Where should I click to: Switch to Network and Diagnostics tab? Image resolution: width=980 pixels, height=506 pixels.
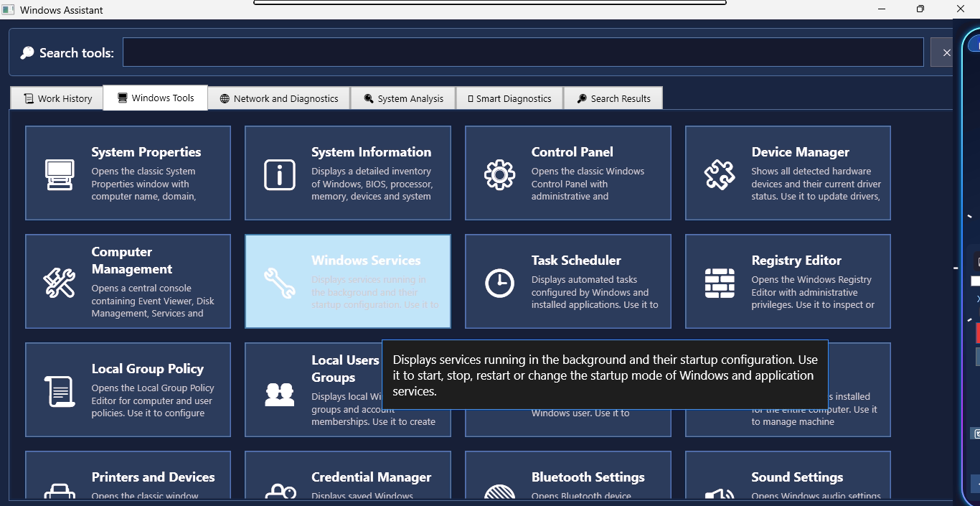click(279, 98)
